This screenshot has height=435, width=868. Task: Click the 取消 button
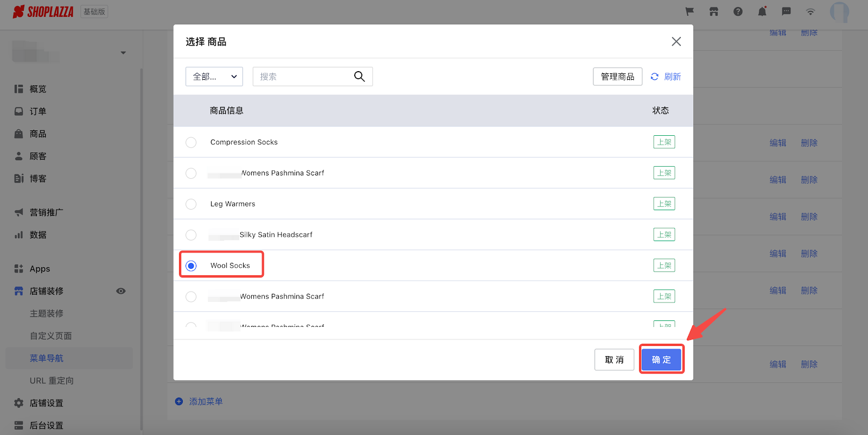coord(614,360)
